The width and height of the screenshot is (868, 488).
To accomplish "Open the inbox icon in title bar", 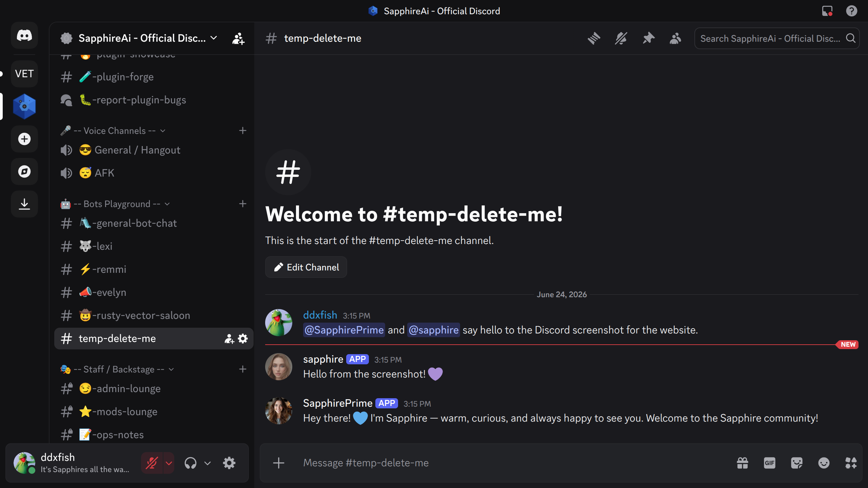I will tap(827, 11).
